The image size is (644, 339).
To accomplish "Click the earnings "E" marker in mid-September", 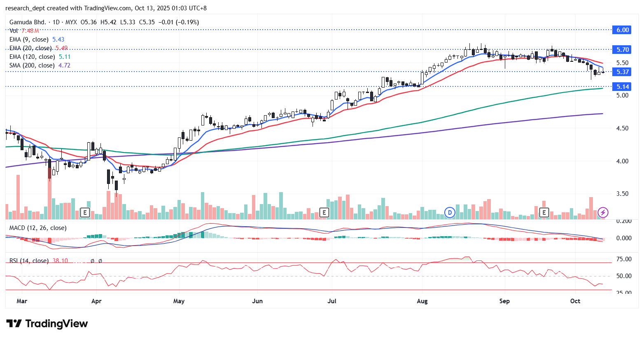I will [x=544, y=212].
